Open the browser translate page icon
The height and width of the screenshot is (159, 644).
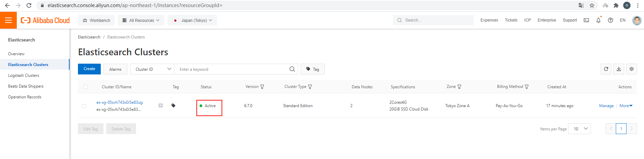[x=581, y=5]
